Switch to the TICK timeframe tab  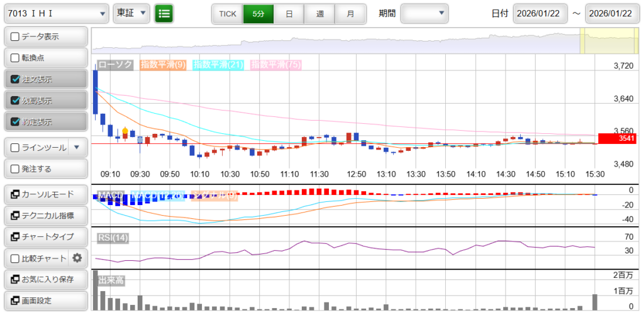(227, 13)
